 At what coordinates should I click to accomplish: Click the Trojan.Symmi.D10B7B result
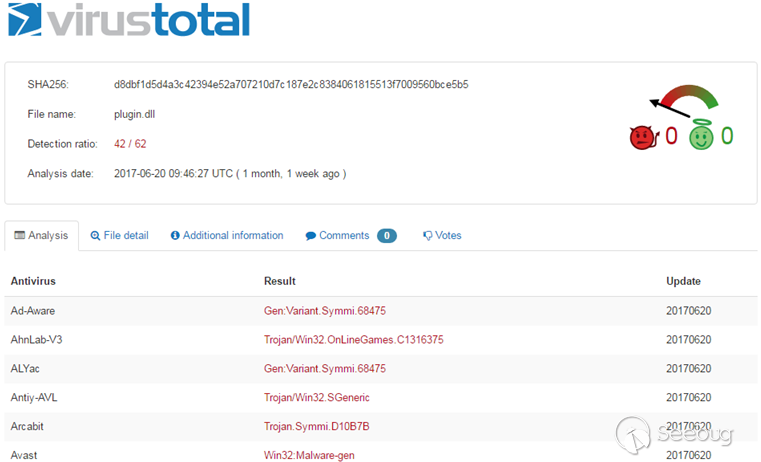316,426
